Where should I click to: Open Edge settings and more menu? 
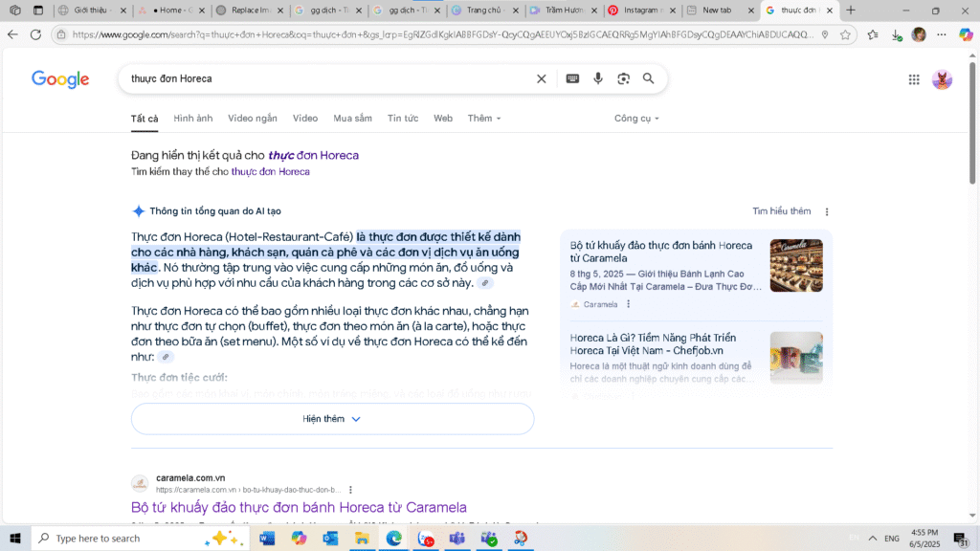point(942,35)
